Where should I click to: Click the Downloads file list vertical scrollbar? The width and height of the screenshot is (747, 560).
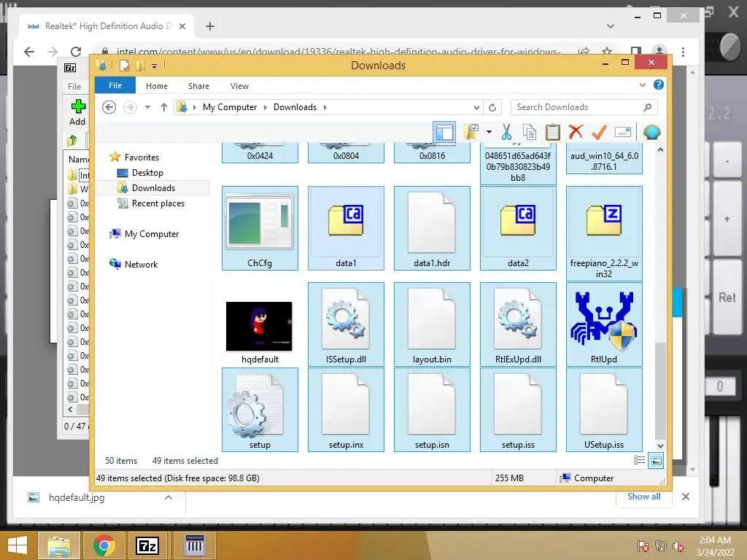pyautogui.click(x=660, y=391)
